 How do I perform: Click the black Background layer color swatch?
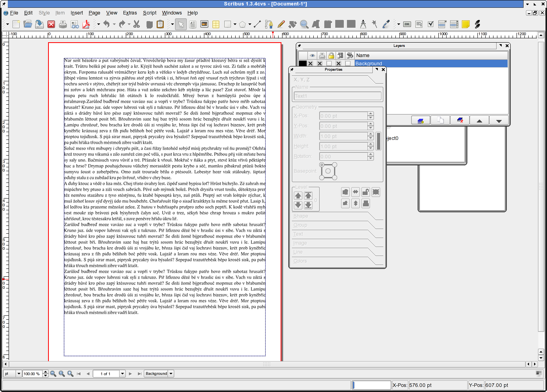click(303, 63)
